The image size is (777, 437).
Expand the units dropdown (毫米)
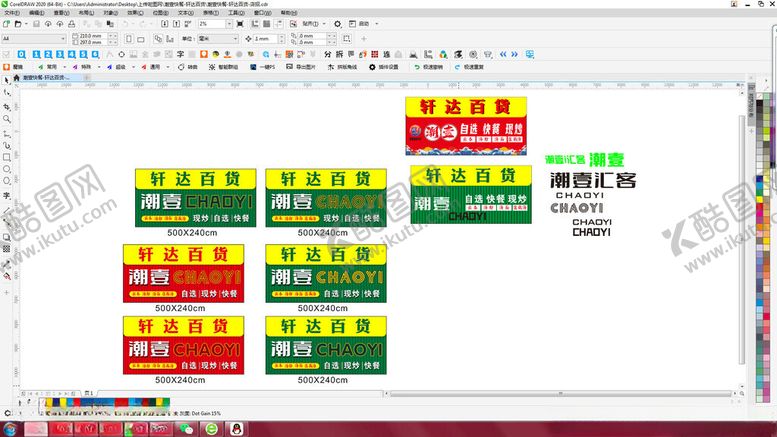[233, 39]
